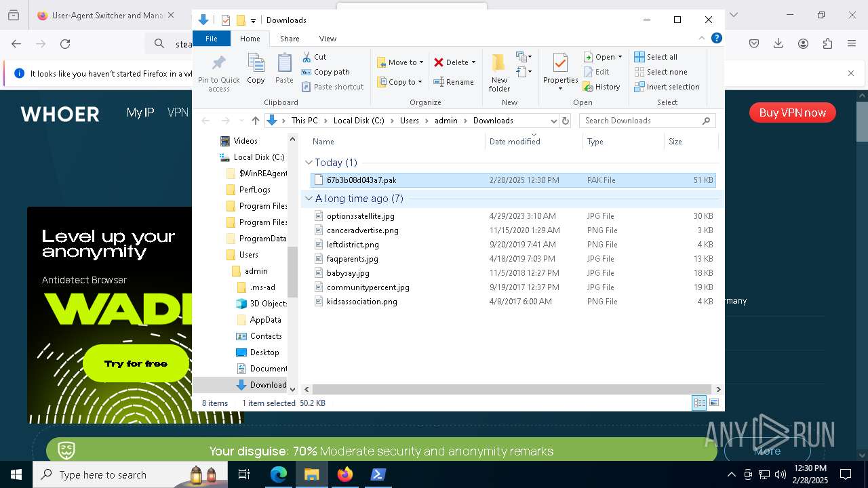Select file 67b3b08d043a7.pak
The height and width of the screenshot is (488, 868).
point(513,180)
